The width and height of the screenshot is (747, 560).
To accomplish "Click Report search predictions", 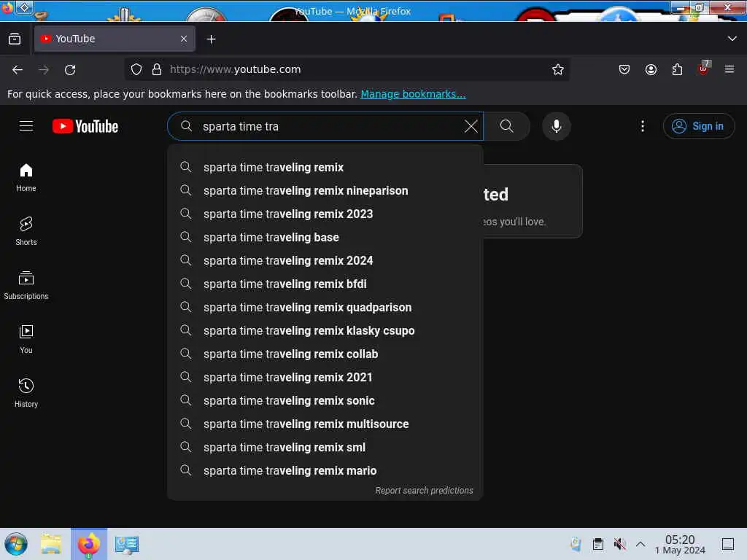I will tap(424, 491).
